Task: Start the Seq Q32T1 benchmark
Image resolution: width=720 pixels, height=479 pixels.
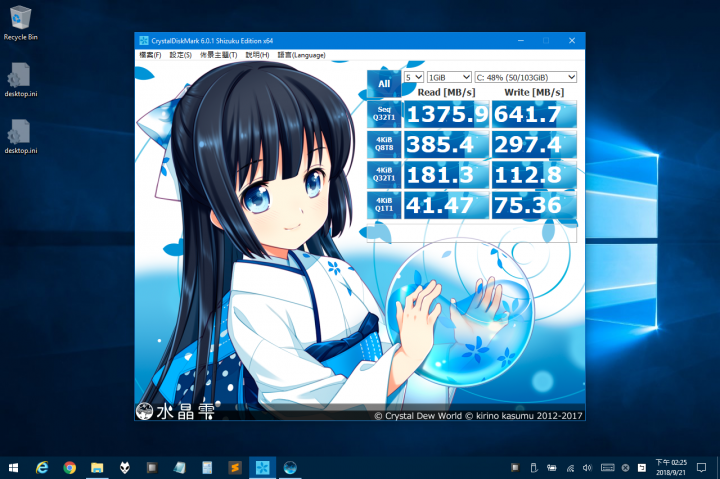Action: [x=384, y=114]
